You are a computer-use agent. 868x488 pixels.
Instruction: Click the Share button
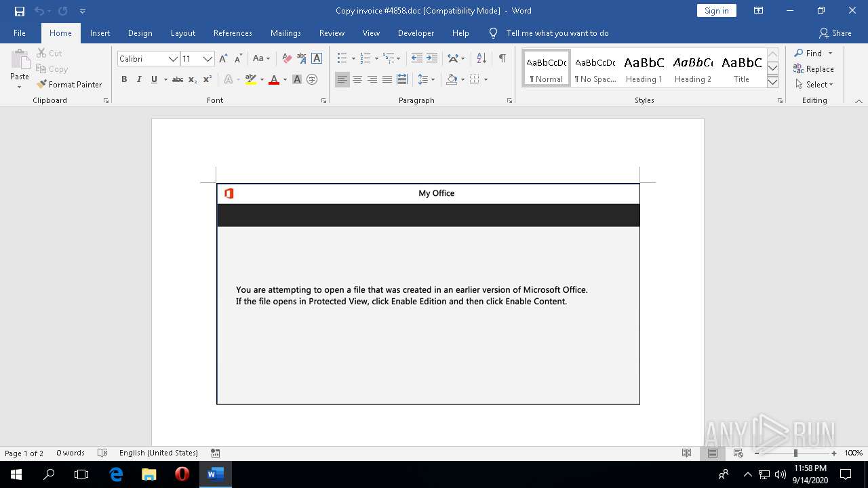835,33
